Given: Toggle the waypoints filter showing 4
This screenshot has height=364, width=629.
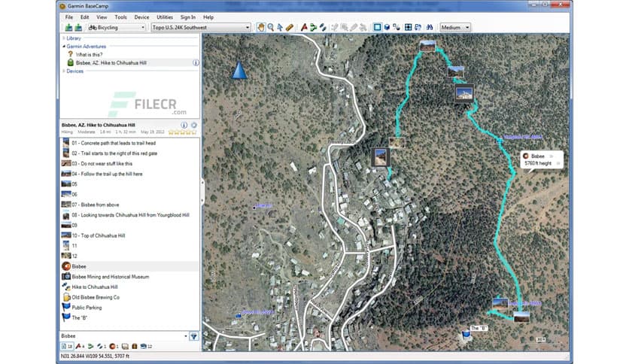Looking at the screenshot, I should point(79,346).
